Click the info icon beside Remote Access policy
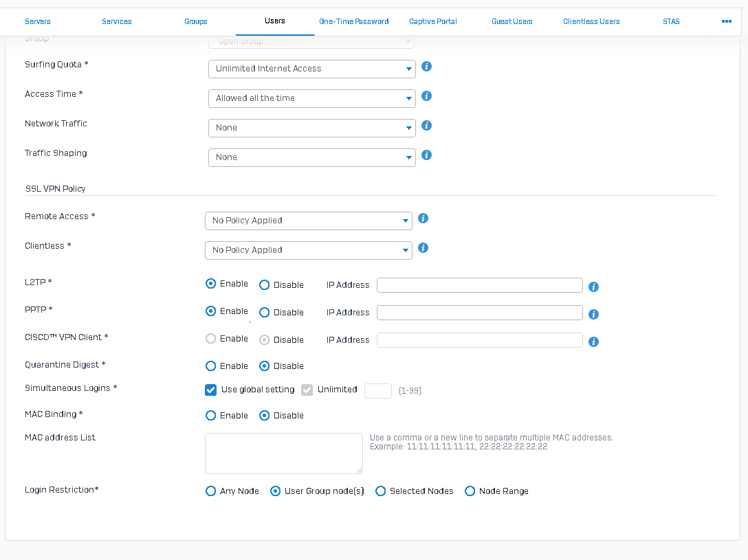Viewport: 748px width, 560px height. tap(422, 218)
